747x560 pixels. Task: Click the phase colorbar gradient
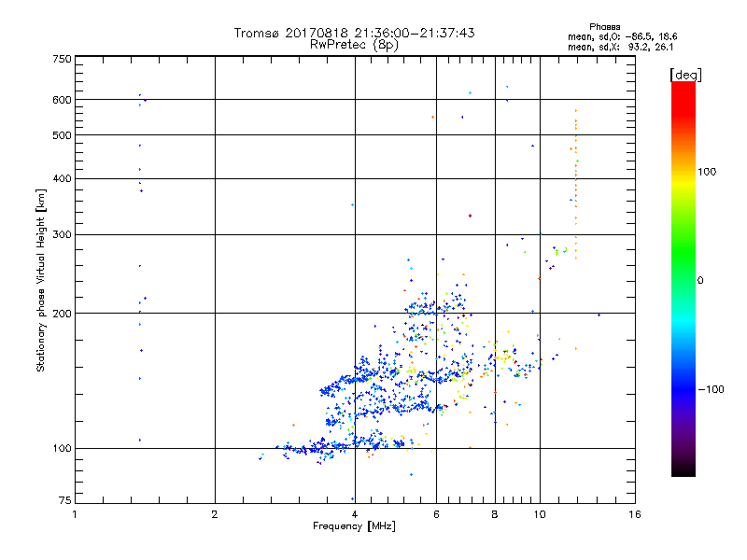684,279
